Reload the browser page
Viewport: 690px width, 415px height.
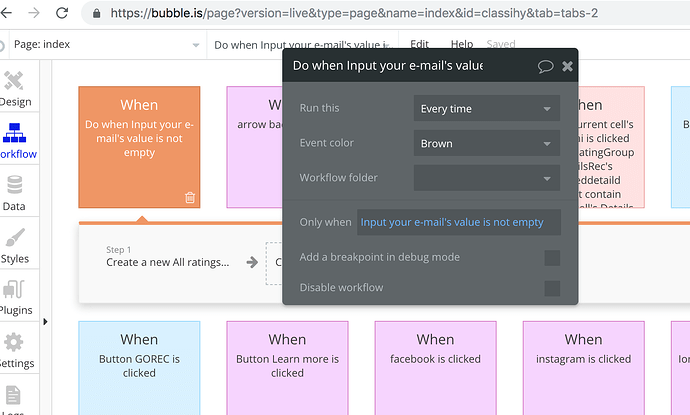pyautogui.click(x=62, y=13)
